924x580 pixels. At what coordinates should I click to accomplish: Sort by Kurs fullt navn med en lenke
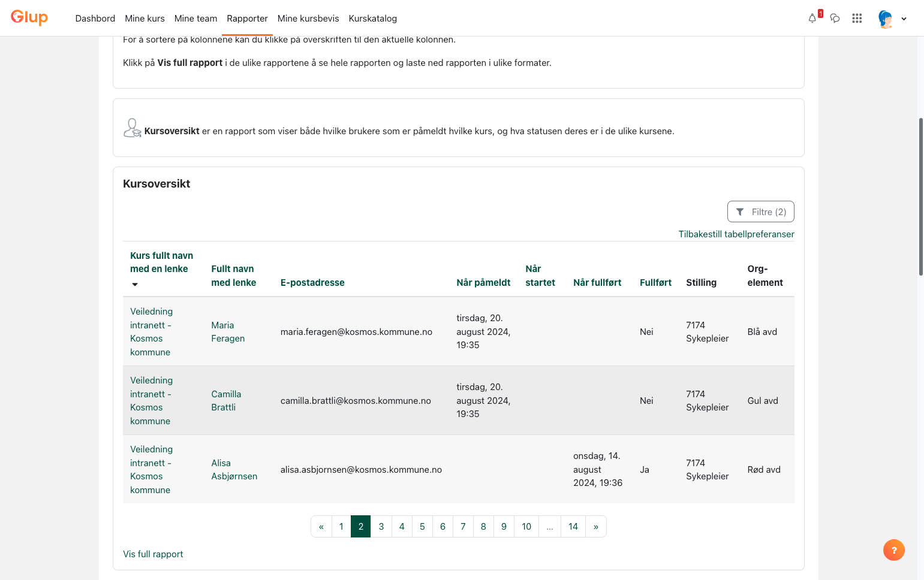[162, 262]
